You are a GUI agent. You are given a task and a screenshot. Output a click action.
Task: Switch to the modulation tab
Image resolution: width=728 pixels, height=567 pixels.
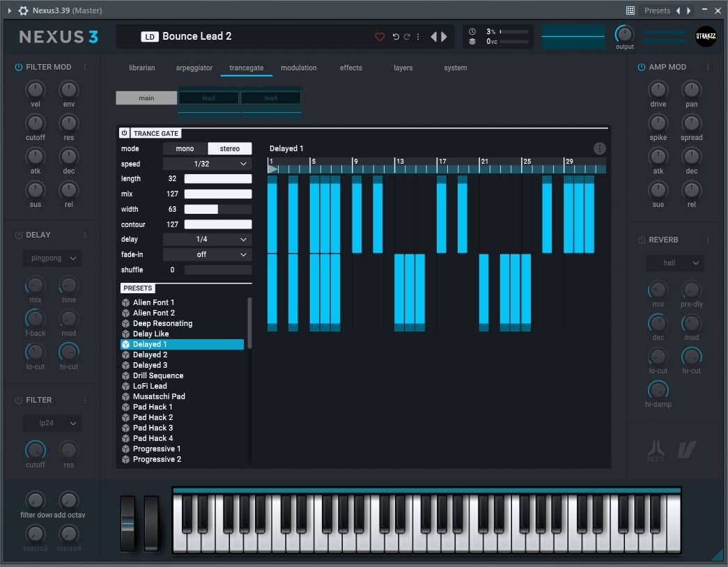tap(299, 68)
